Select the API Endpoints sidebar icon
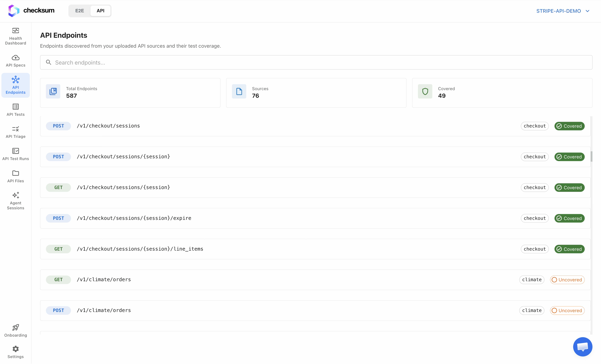Viewport: 601px width, 364px height. [x=16, y=80]
